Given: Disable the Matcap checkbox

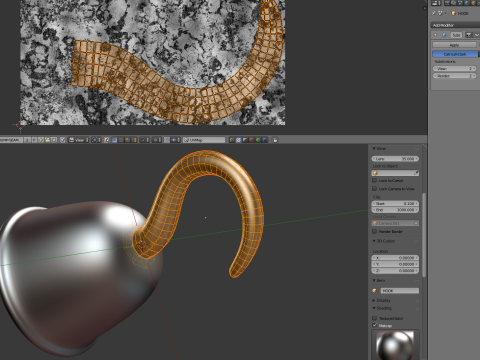Looking at the screenshot, I should click(374, 325).
